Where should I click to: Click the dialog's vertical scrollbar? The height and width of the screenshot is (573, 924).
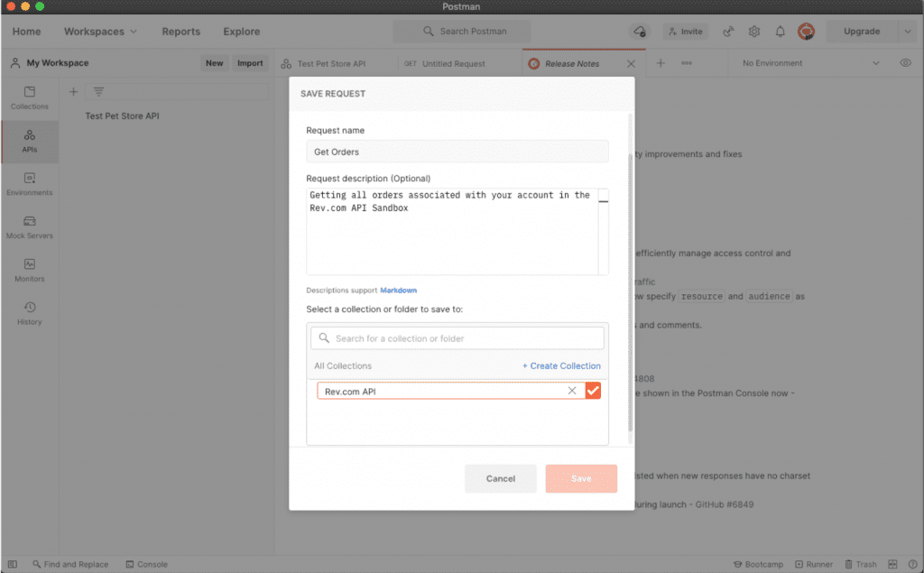pos(630,291)
